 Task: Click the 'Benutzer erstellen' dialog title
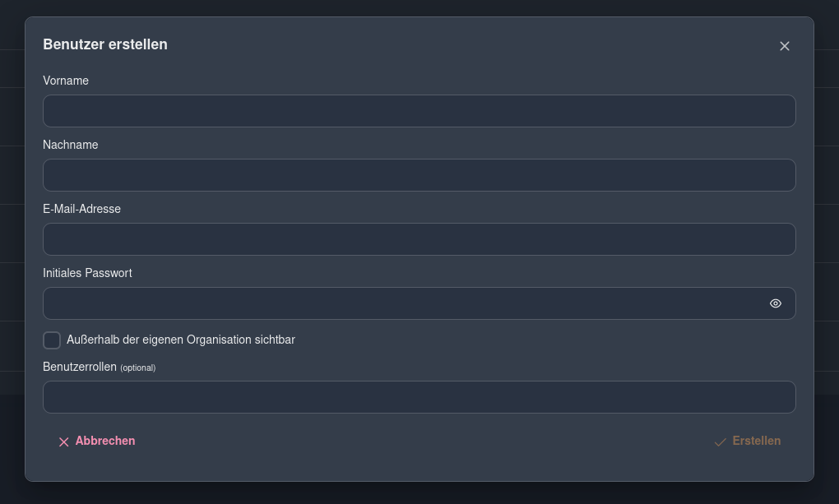tap(105, 44)
